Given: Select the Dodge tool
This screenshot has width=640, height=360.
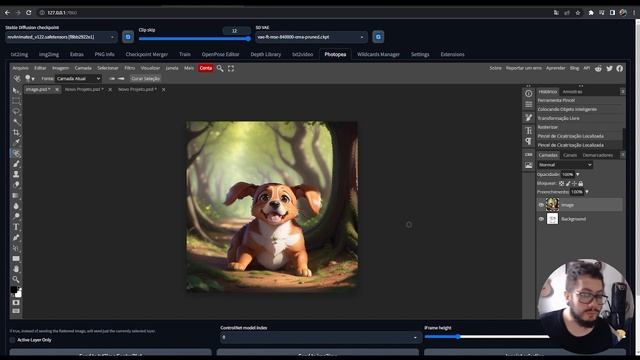Looking at the screenshot, I should [16, 216].
